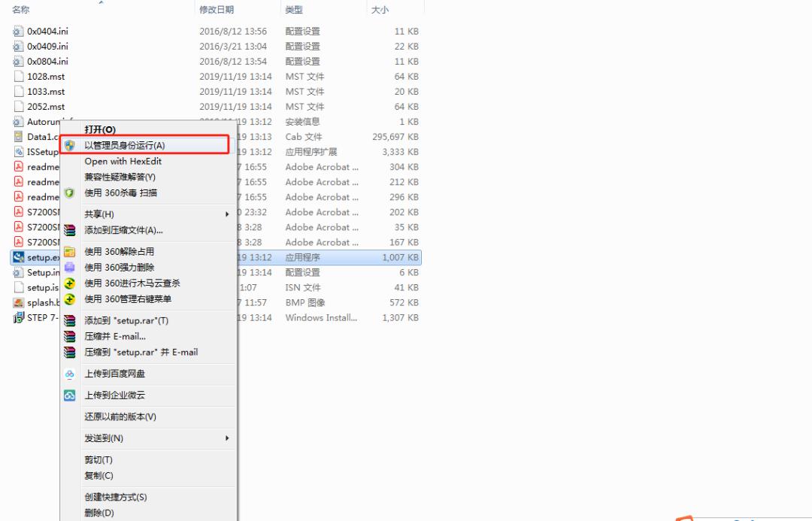Select the 0x0404.ini file name
The height and width of the screenshot is (521, 812).
pyautogui.click(x=47, y=31)
